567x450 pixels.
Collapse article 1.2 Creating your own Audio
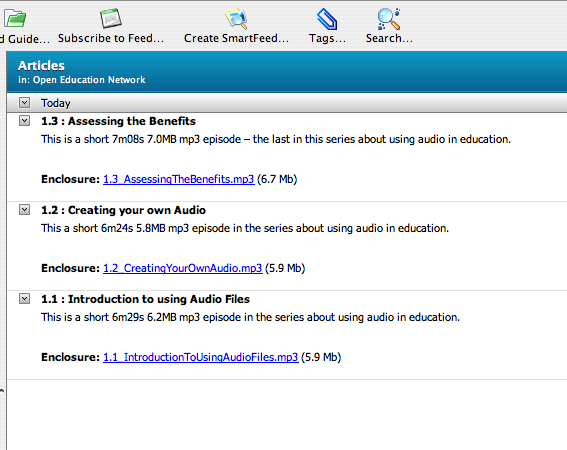(x=24, y=209)
